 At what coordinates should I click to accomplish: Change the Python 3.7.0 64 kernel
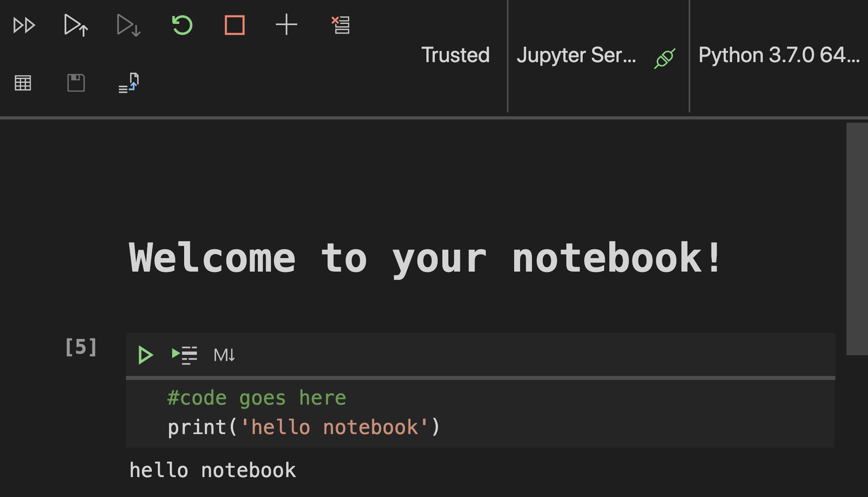pyautogui.click(x=779, y=55)
